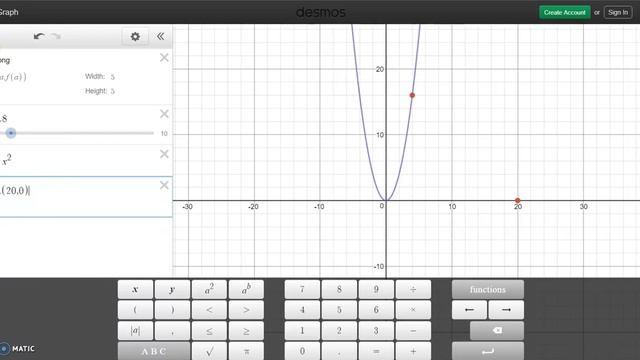Tap the 8 key

pos(339,289)
